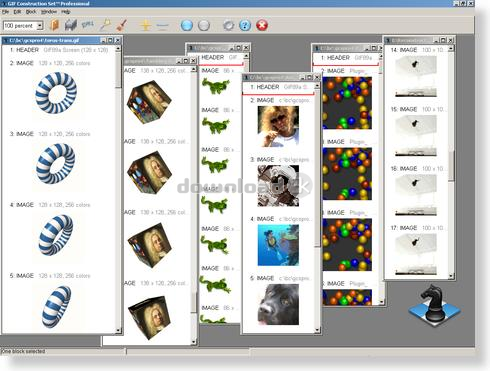The height and width of the screenshot is (371, 490).
Task: Click the chess knight desktop icon
Action: pyautogui.click(x=434, y=305)
